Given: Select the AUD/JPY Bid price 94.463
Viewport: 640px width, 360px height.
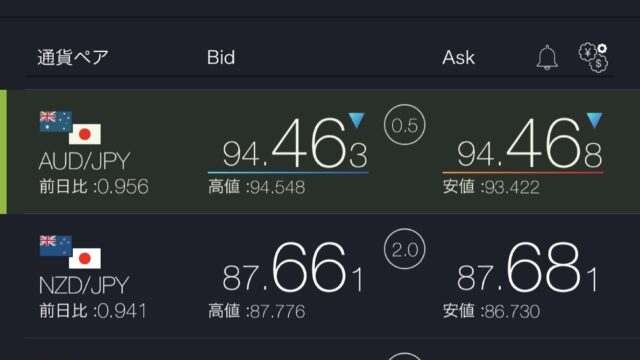Looking at the screenshot, I should (x=295, y=144).
